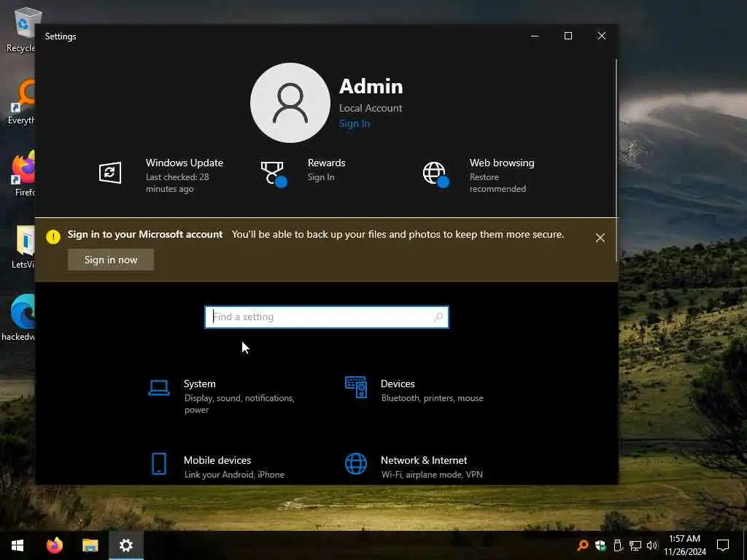The width and height of the screenshot is (747, 560).
Task: Click the volume speaker tray icon
Action: (652, 545)
